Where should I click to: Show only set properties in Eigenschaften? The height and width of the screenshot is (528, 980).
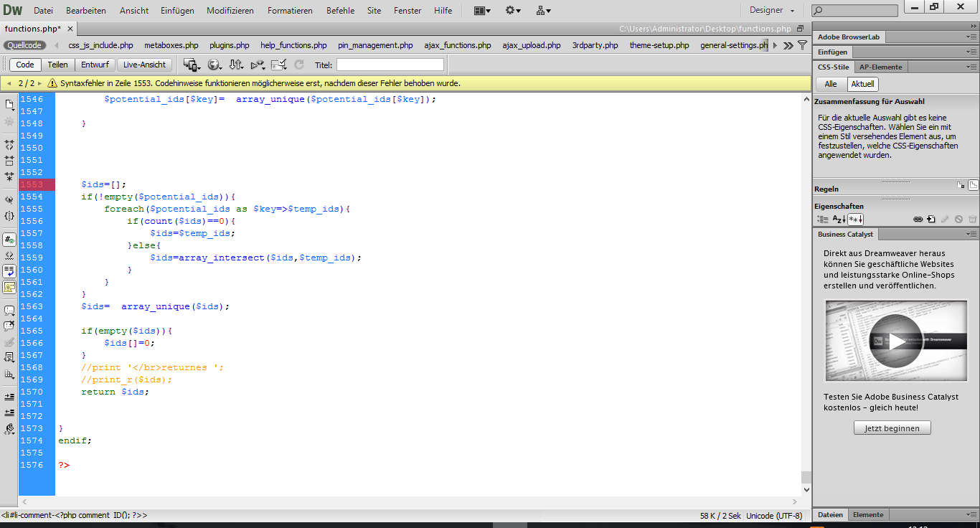pyautogui.click(x=855, y=219)
